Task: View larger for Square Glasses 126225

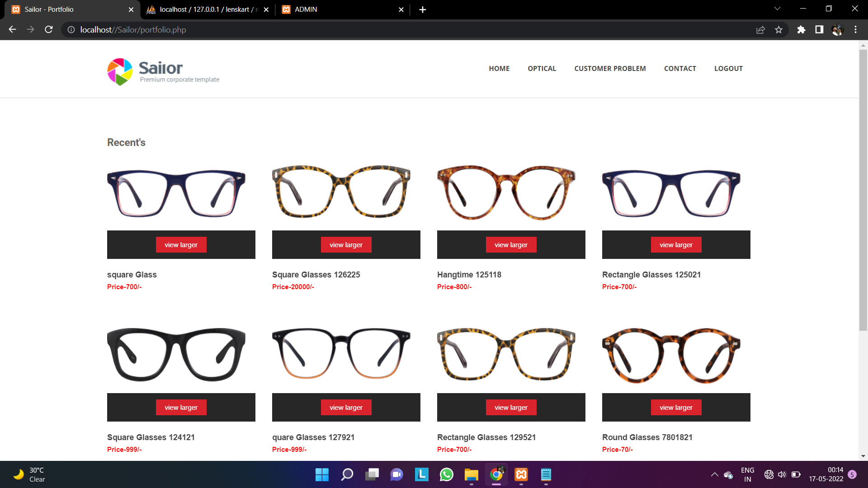Action: coord(346,245)
